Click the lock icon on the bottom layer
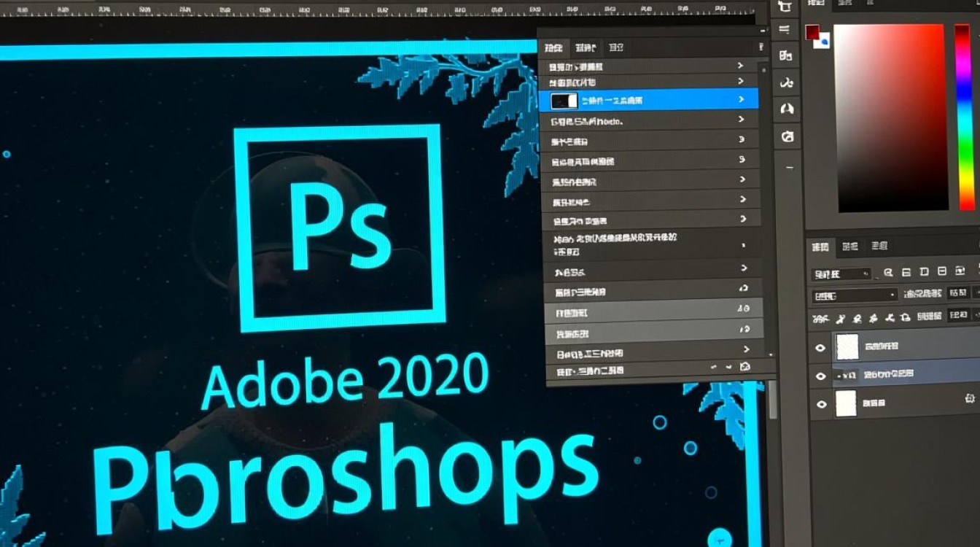 [x=969, y=398]
